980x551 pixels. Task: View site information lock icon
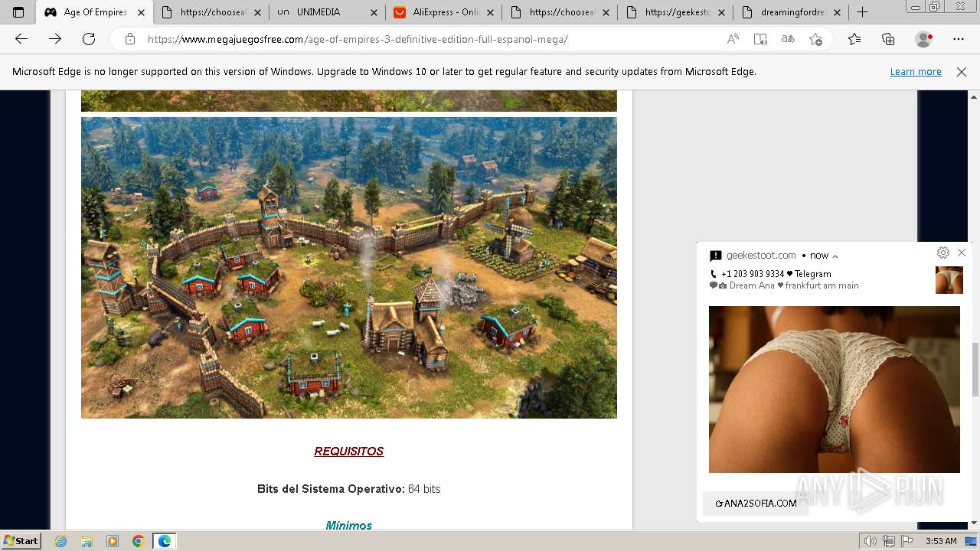click(x=130, y=39)
